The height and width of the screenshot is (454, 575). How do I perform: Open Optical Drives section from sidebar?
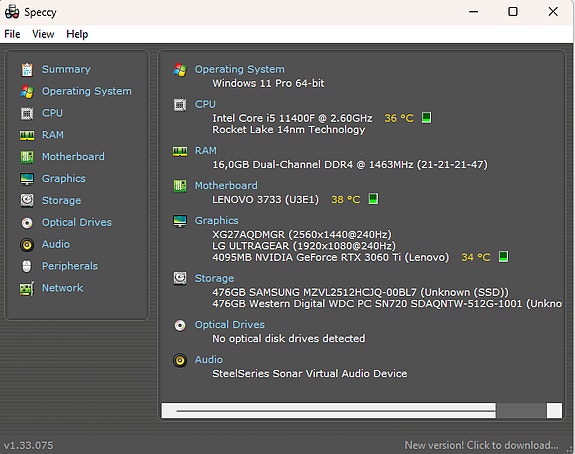point(77,222)
